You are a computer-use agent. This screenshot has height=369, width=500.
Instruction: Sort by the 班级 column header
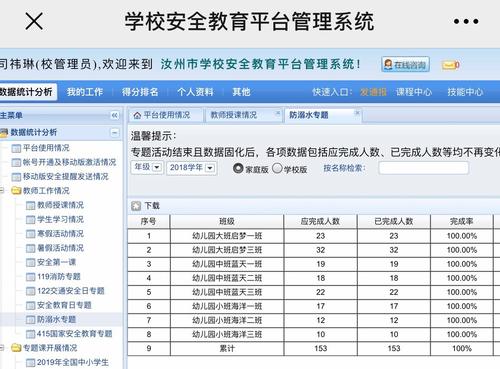(x=227, y=221)
